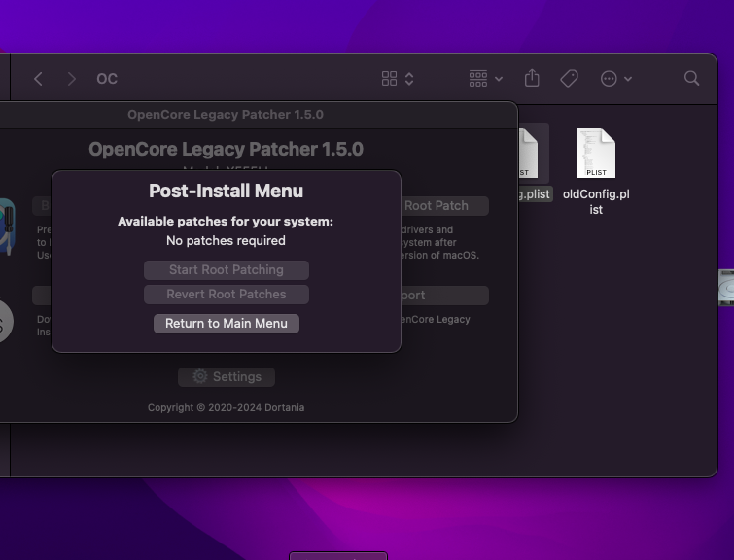
Task: Click the Return to Main Menu button
Action: click(x=227, y=324)
